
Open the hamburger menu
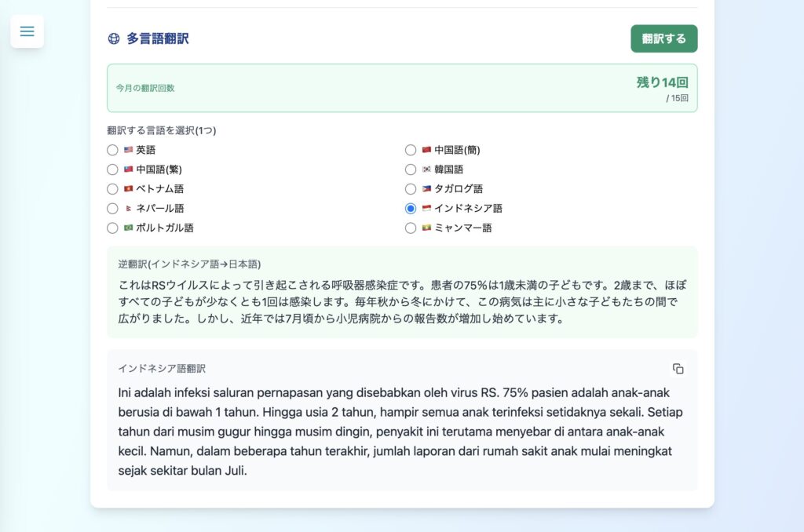coord(27,31)
